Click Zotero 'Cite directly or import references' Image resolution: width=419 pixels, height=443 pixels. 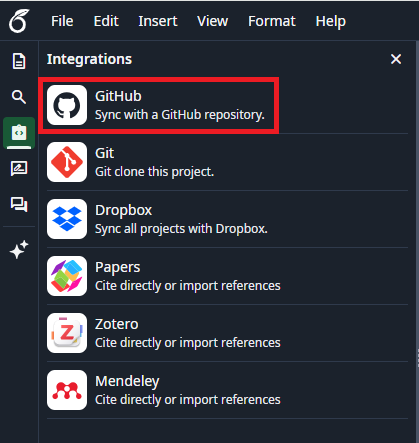188,343
